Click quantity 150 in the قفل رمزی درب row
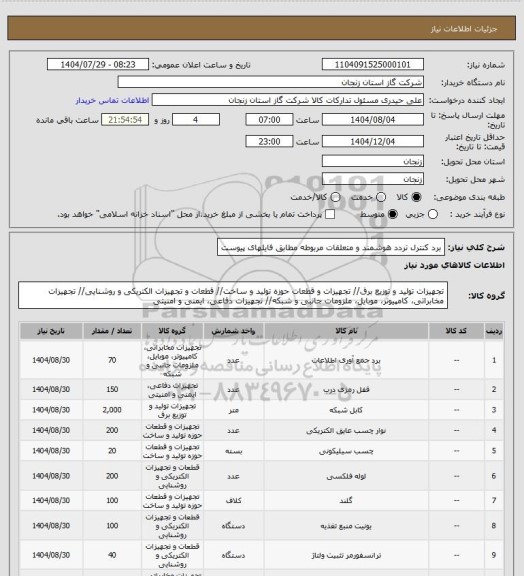This screenshot has height=576, width=524. coord(112,389)
